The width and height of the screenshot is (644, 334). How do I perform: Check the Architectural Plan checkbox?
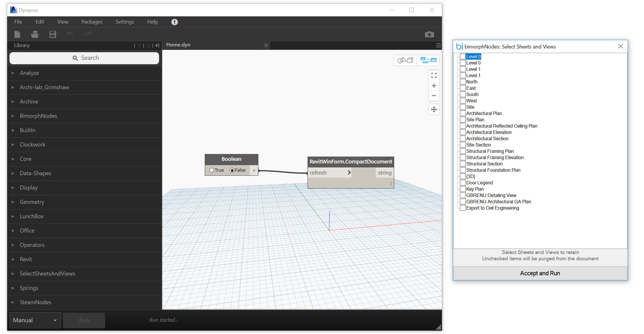tap(462, 113)
